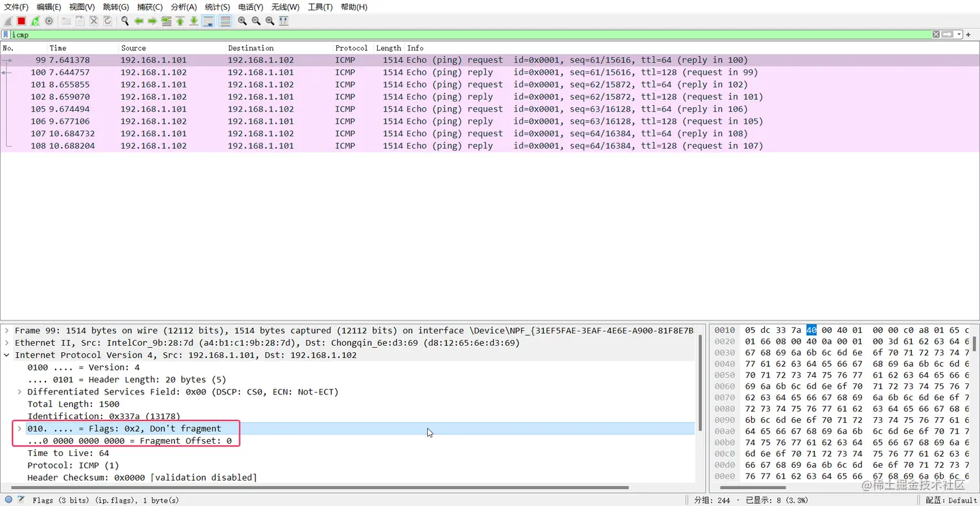Stop the capture with the red square
The image size is (980, 506).
(x=21, y=21)
